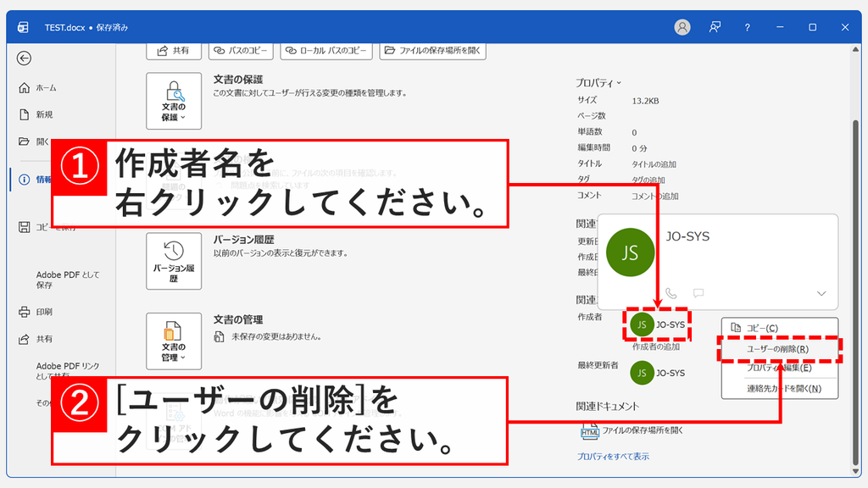Click the 共有 button at the top
The image size is (868, 488).
(x=174, y=51)
